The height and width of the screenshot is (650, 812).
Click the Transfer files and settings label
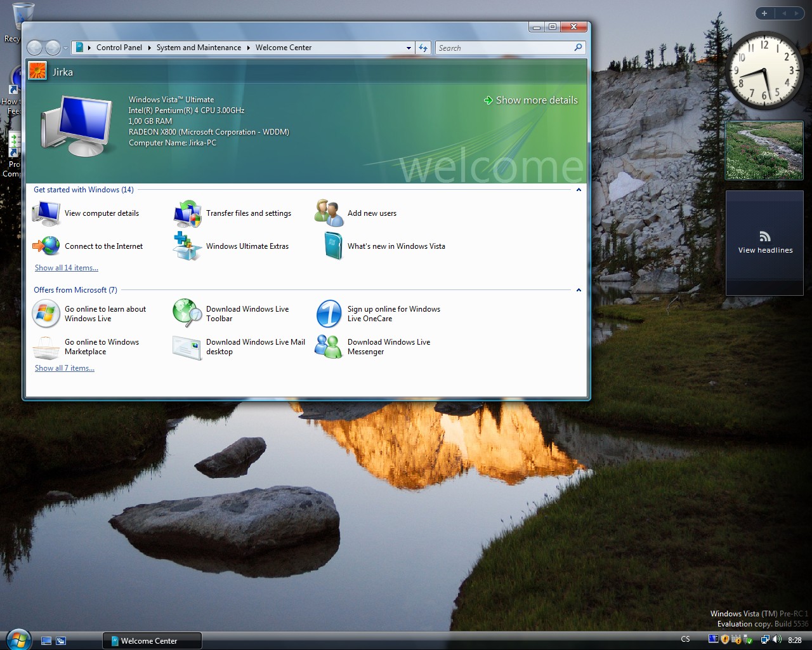tap(249, 213)
